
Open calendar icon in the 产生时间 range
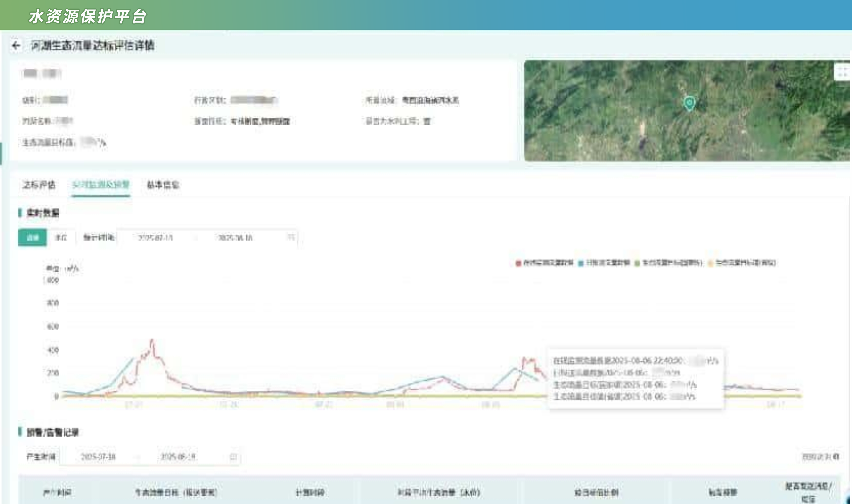click(x=233, y=456)
